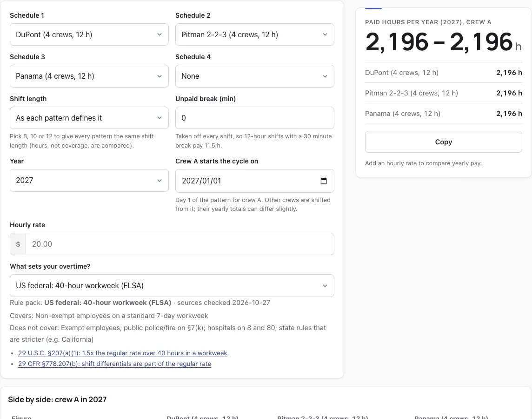Open the Year dropdown showing 2027
Viewport: 532px width, 419px height.
pos(89,180)
